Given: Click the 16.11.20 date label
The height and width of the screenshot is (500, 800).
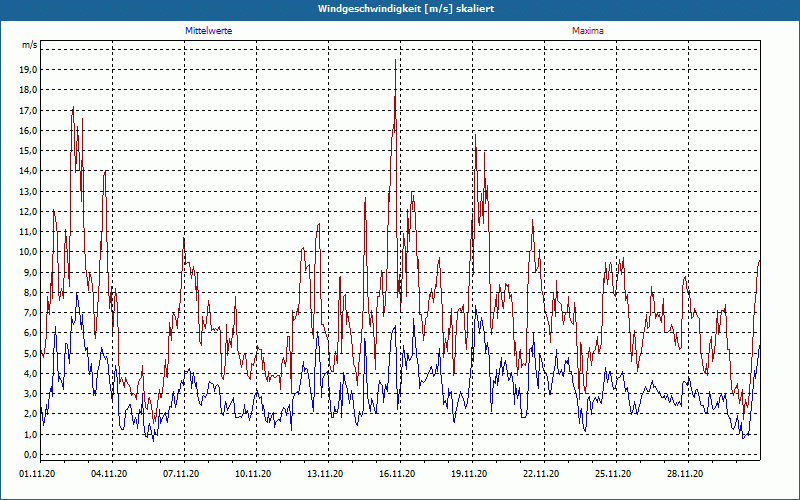Looking at the screenshot, I should [x=397, y=474].
